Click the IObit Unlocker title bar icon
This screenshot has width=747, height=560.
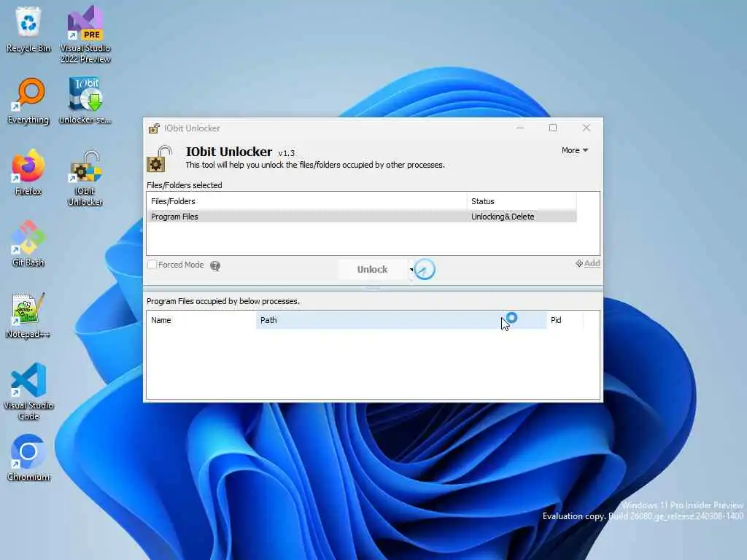pos(154,128)
